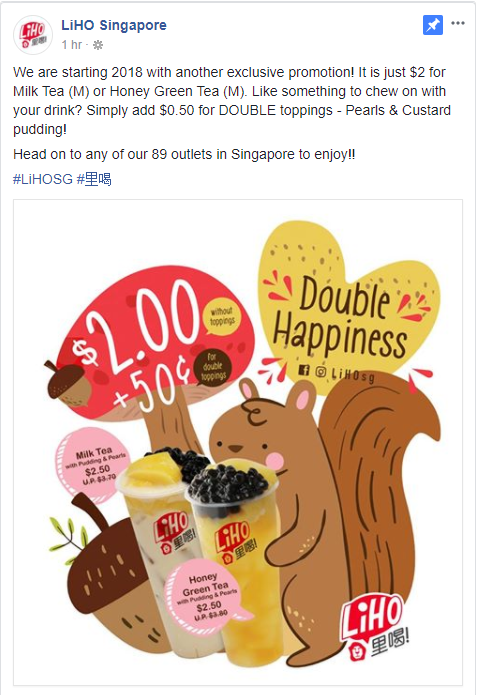This screenshot has height=695, width=477.
Task: Click the brown 'for double toppings' badge
Action: (213, 368)
